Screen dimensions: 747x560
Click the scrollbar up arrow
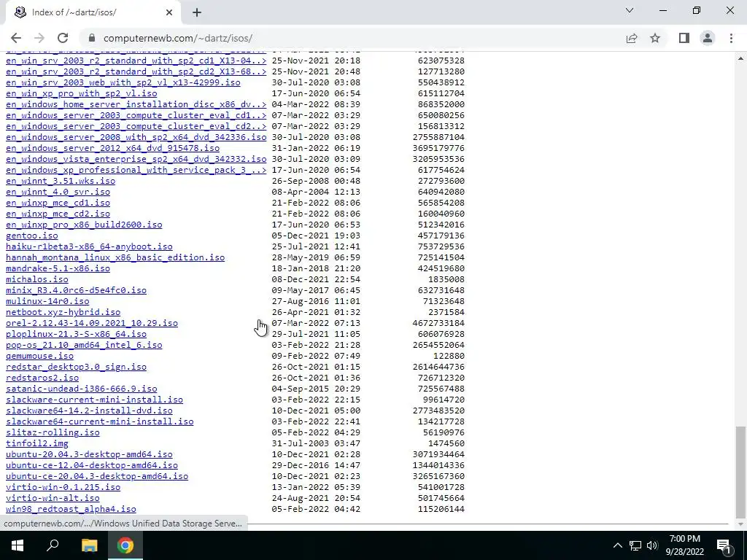(x=740, y=58)
